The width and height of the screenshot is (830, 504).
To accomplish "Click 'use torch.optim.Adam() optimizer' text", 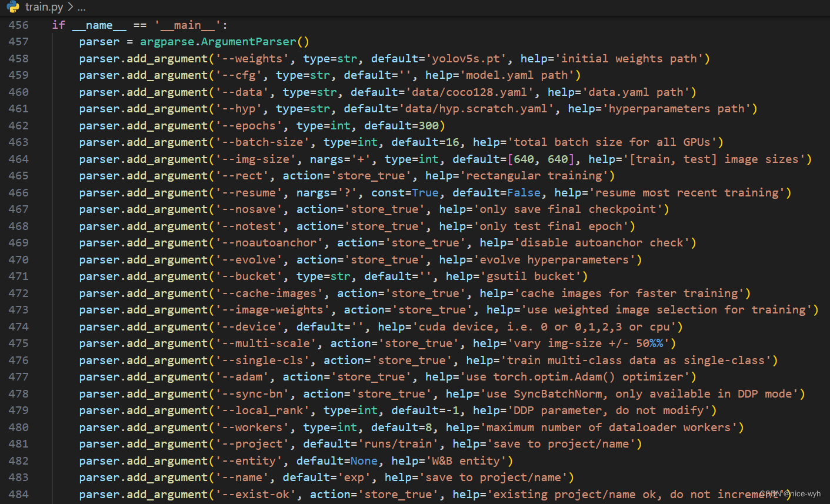I will pos(575,377).
